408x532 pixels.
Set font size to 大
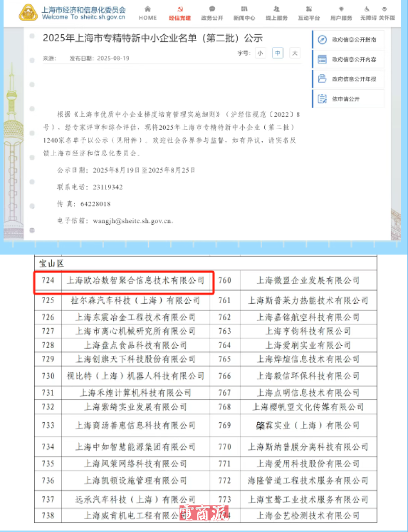295,53
